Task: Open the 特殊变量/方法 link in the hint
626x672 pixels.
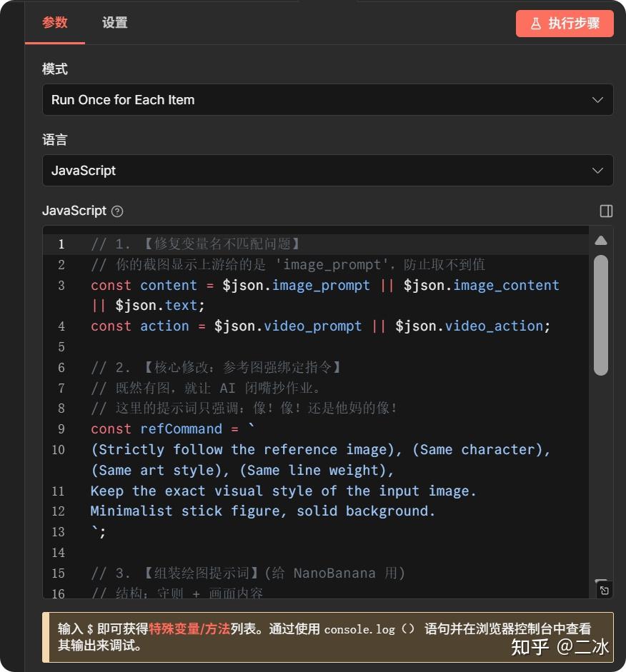Action: coord(189,629)
